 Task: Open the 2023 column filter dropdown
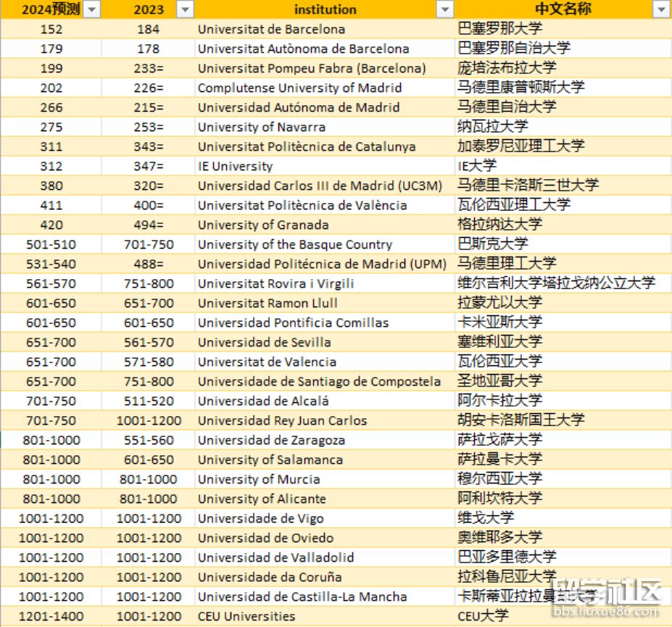pyautogui.click(x=186, y=9)
